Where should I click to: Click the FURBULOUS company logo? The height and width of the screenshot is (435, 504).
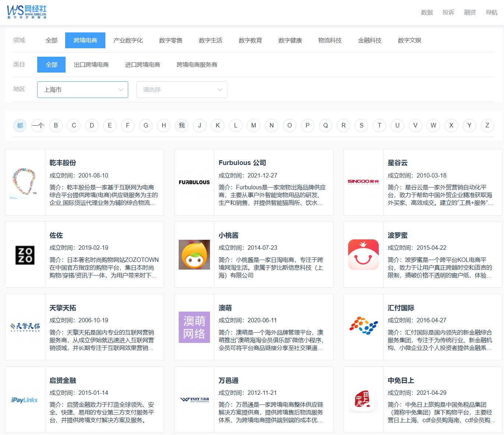point(194,182)
